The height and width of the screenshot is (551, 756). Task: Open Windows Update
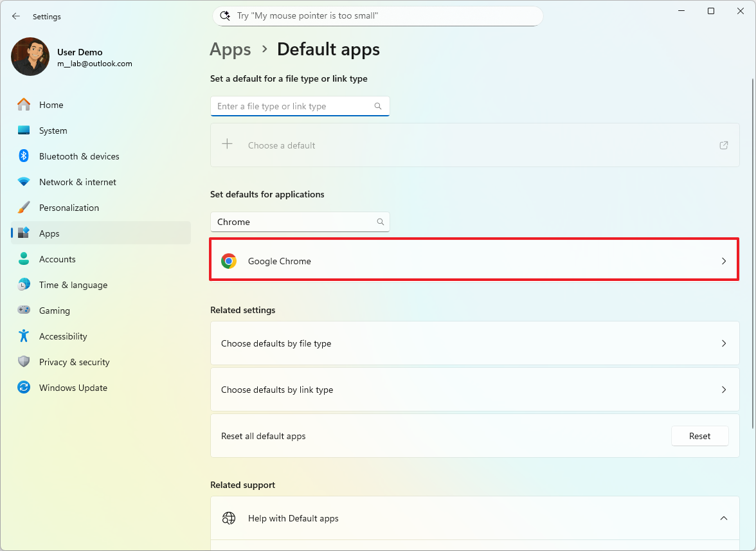(72, 387)
